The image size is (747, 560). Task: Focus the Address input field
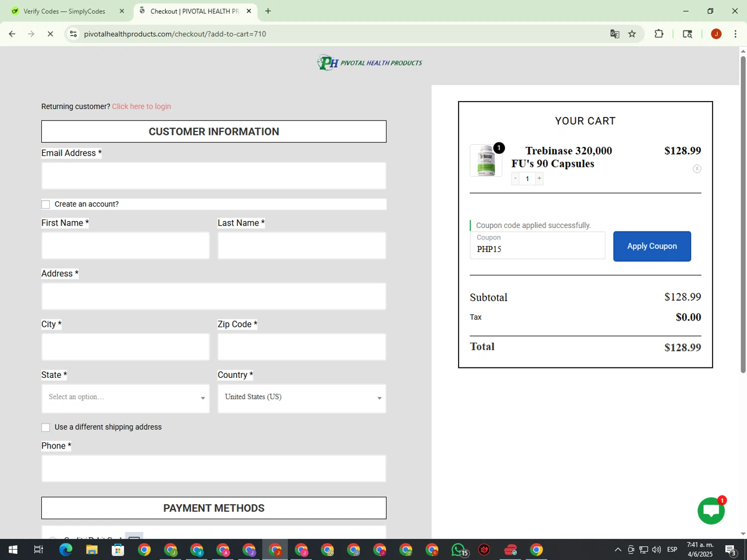point(214,296)
